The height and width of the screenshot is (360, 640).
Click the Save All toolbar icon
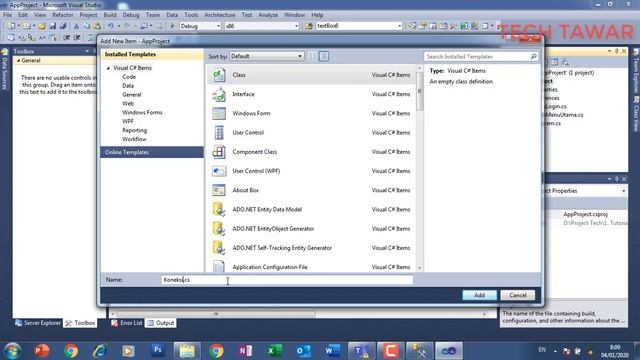click(63, 26)
